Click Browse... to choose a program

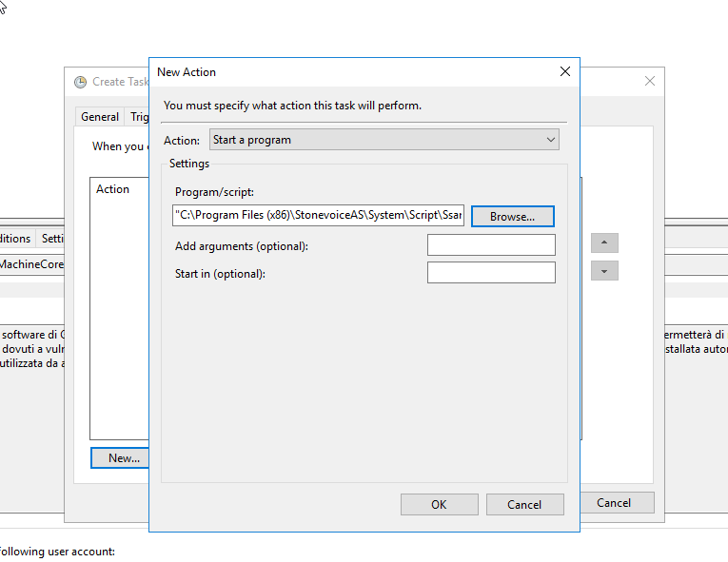click(x=512, y=217)
